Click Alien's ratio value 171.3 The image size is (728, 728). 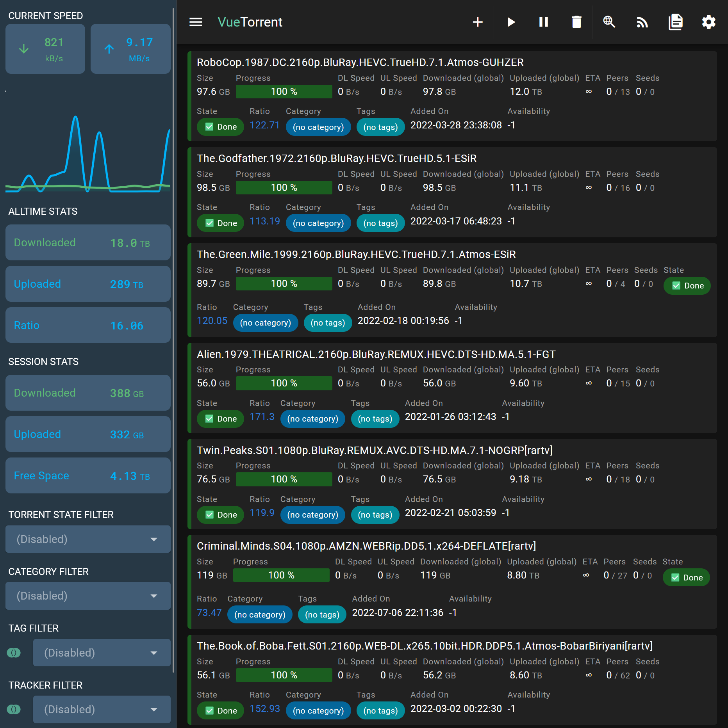point(262,417)
